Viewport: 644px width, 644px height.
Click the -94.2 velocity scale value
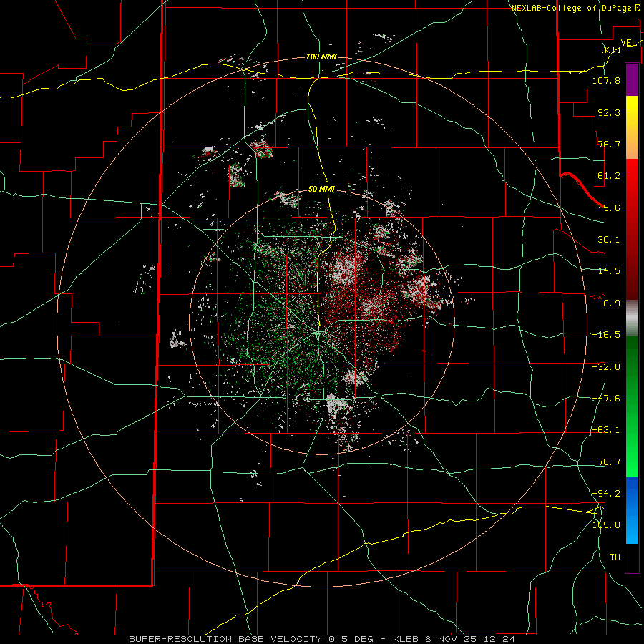coord(606,494)
